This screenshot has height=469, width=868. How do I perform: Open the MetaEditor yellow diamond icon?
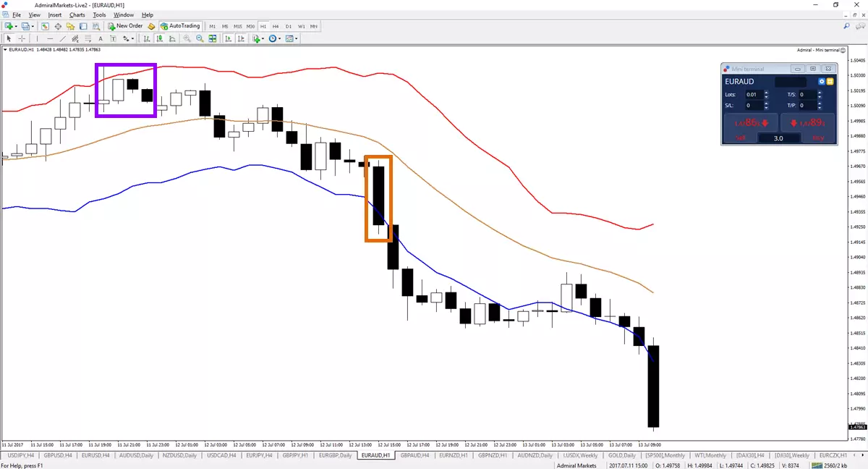click(151, 25)
